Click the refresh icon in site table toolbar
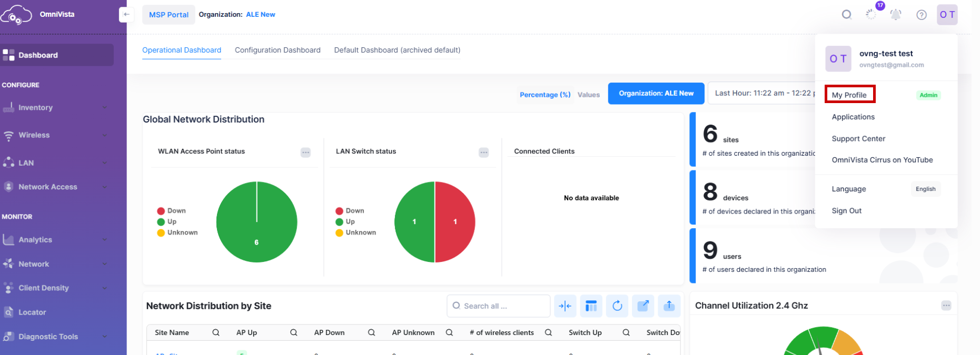 point(617,306)
